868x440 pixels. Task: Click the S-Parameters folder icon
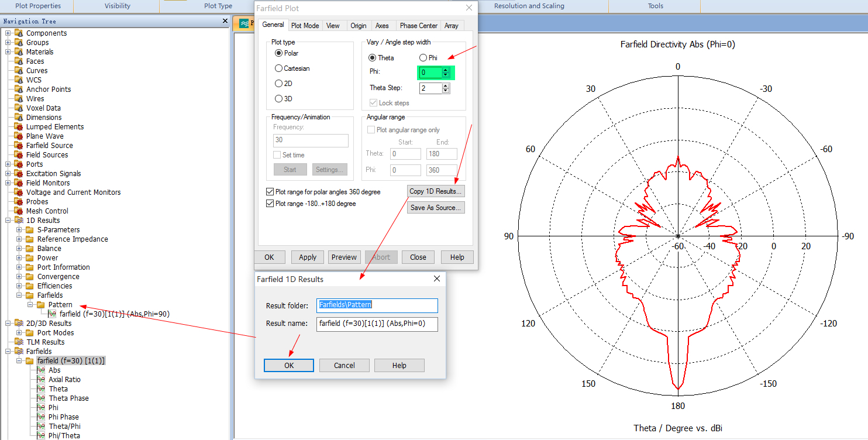click(30, 230)
